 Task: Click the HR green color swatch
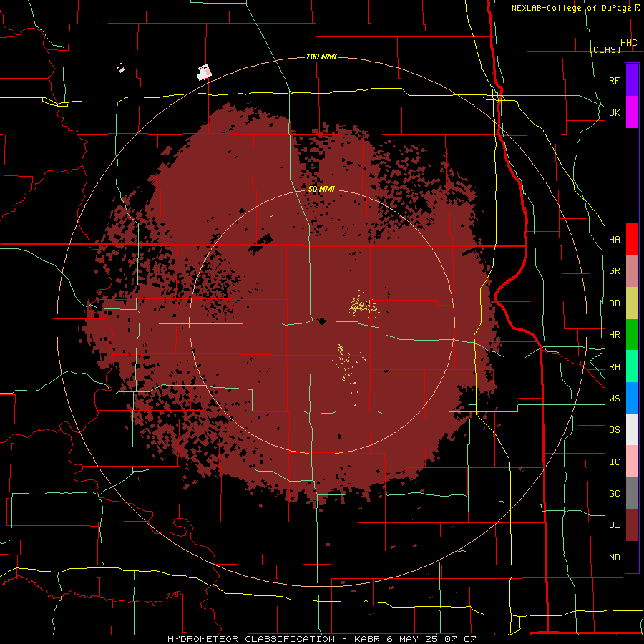click(x=632, y=335)
